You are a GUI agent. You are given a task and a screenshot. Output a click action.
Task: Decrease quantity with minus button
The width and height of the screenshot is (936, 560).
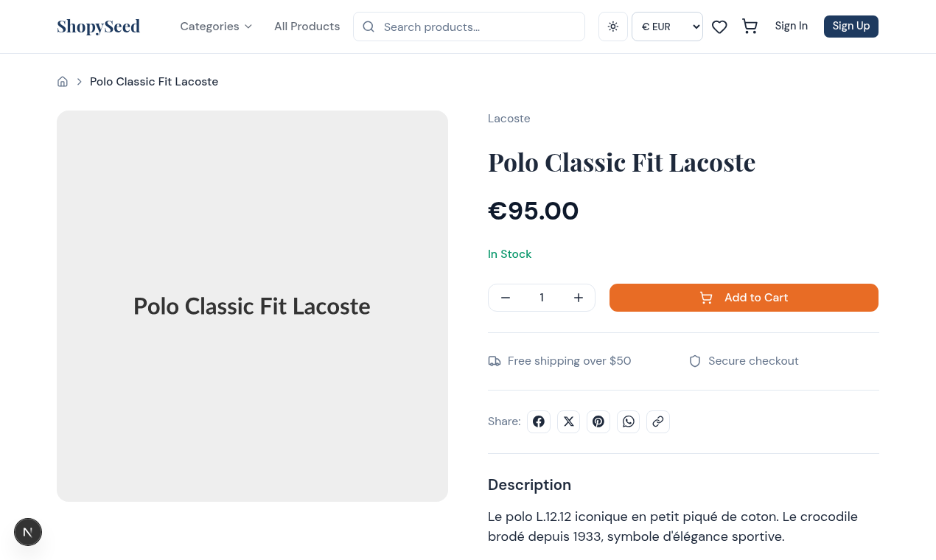click(x=506, y=298)
